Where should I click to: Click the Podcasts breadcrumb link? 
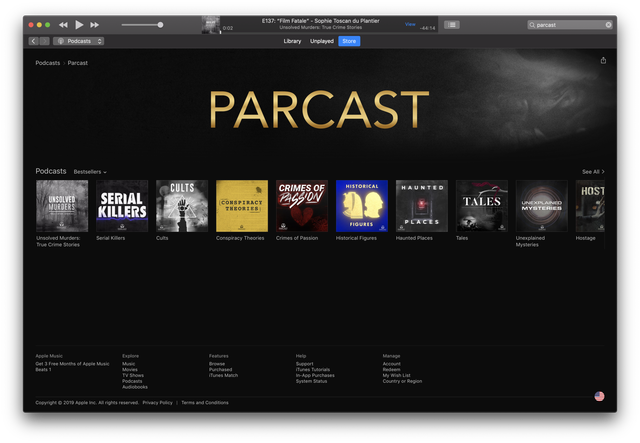[47, 63]
